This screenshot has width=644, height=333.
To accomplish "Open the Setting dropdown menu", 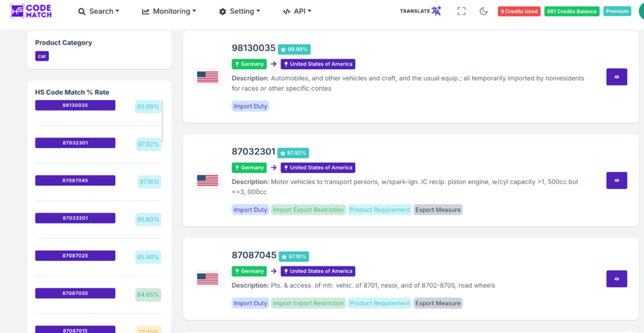I will coord(239,11).
